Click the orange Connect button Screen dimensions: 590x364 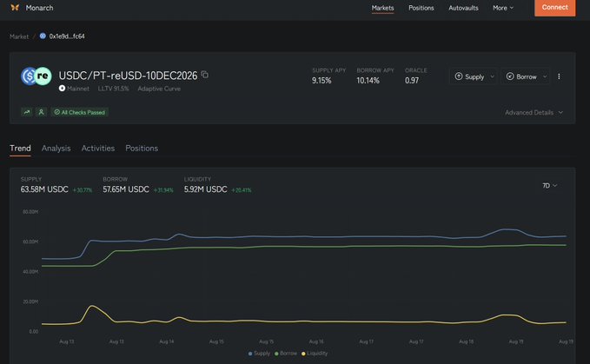pyautogui.click(x=554, y=8)
